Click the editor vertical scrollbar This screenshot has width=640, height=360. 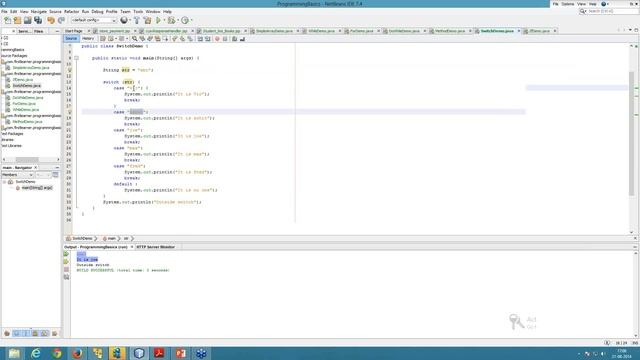(x=631, y=133)
